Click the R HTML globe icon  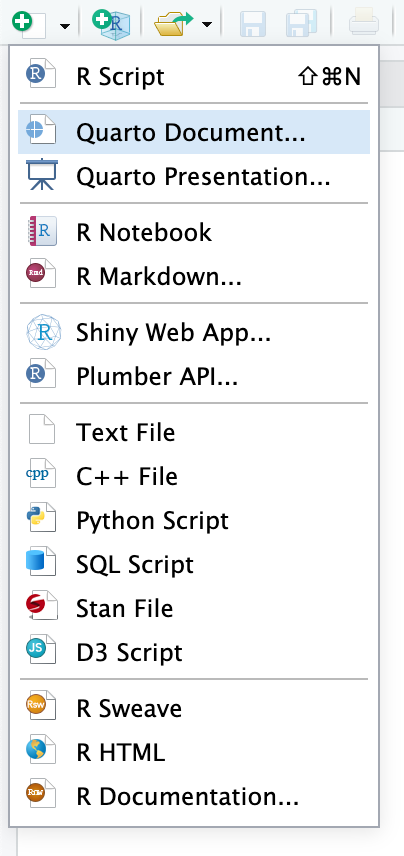(41, 750)
